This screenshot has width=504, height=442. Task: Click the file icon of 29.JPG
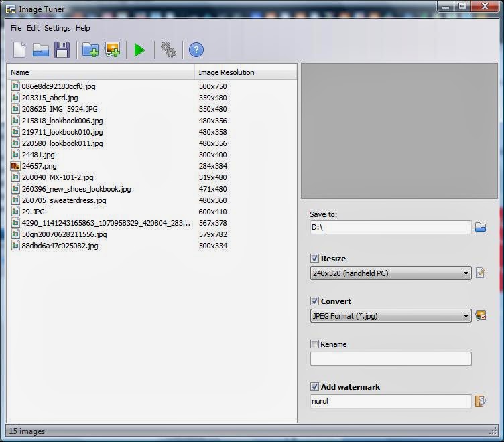click(x=15, y=212)
